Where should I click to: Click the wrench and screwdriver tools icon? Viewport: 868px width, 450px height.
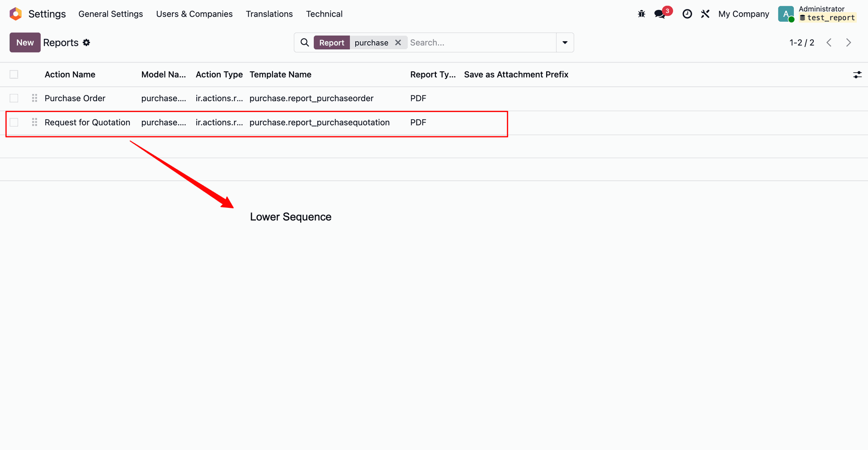coord(705,14)
